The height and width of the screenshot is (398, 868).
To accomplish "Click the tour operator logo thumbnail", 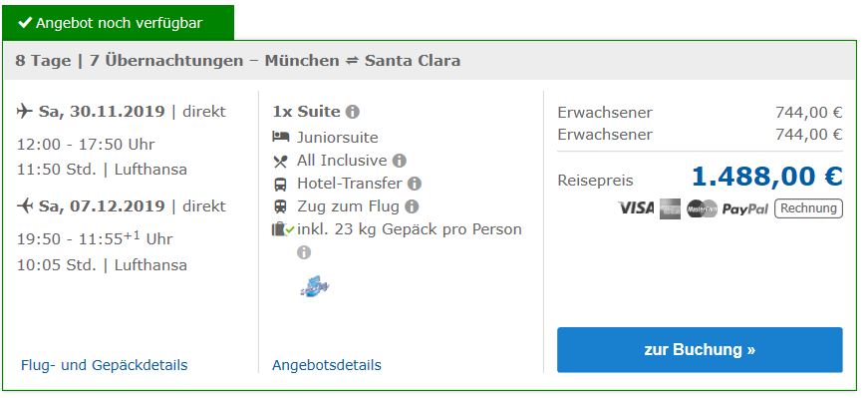I will 315,286.
